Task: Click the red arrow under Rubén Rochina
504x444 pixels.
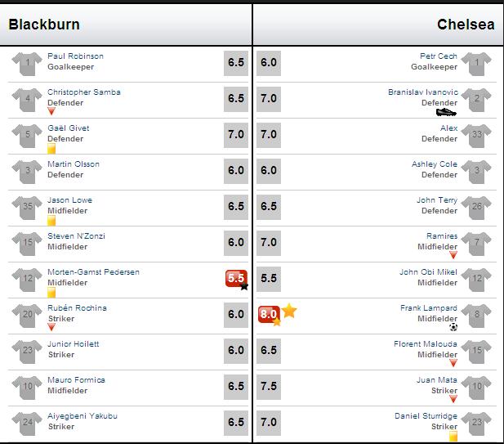Action: (x=51, y=327)
